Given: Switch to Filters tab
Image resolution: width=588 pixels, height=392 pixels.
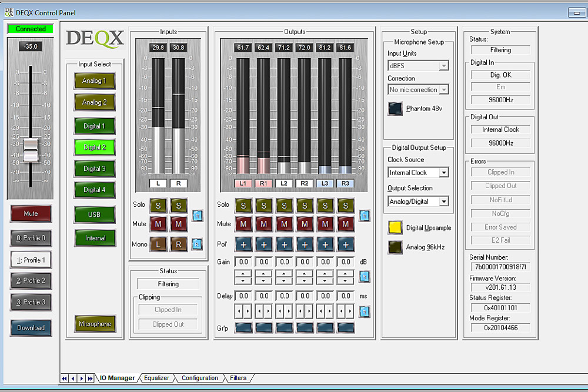Looking at the screenshot, I should point(238,378).
